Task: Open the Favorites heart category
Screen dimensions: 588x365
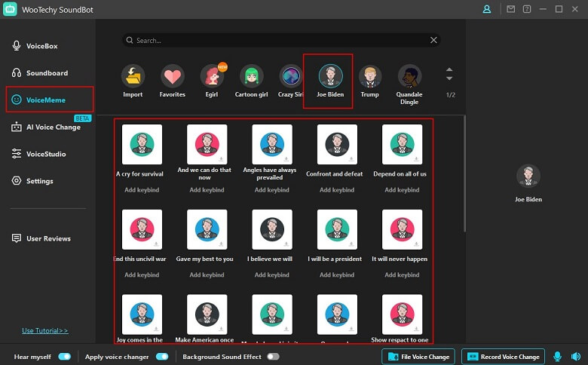Action: (x=173, y=76)
